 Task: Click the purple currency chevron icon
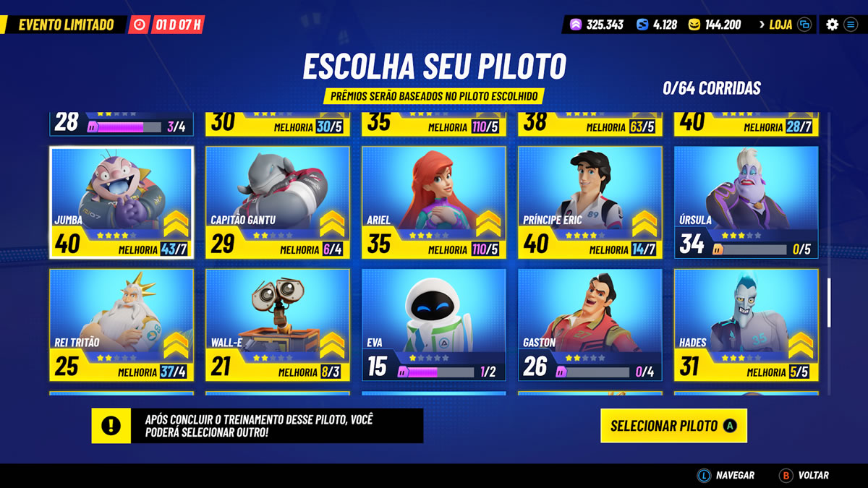point(575,25)
